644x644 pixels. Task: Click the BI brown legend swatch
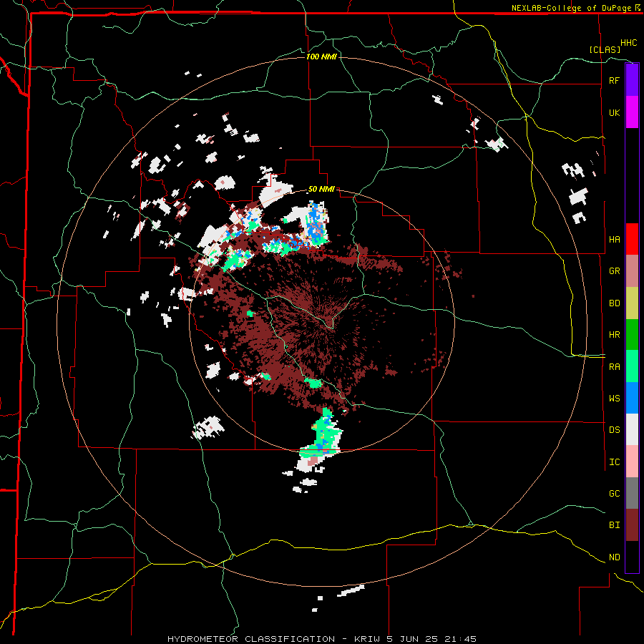pyautogui.click(x=632, y=525)
